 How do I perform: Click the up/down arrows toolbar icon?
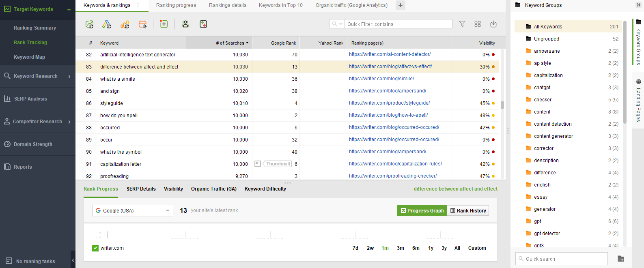(x=203, y=24)
